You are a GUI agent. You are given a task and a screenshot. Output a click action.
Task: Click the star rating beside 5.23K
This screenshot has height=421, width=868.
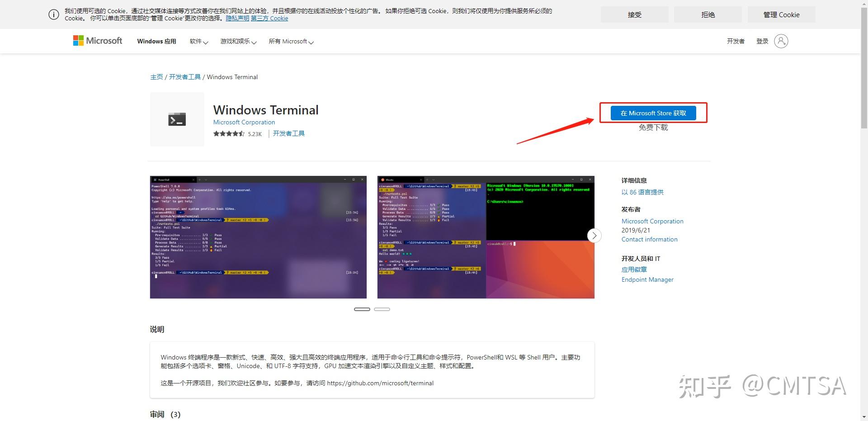pos(228,134)
